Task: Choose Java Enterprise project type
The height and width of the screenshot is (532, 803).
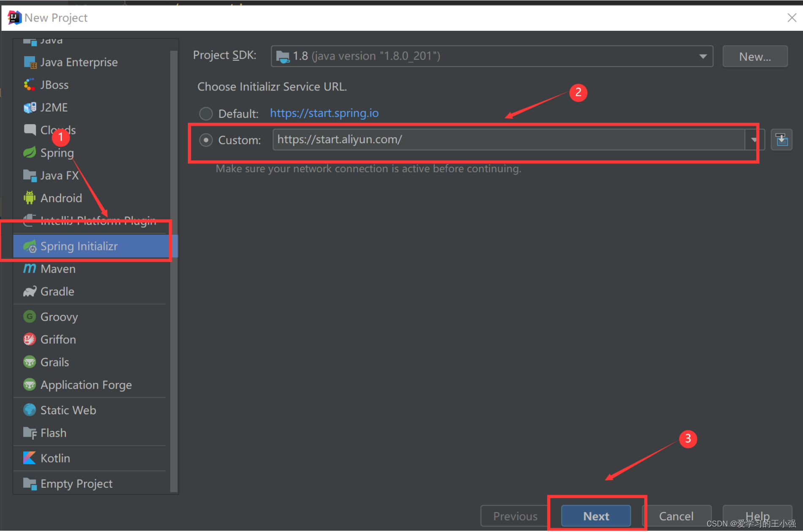Action: 79,62
